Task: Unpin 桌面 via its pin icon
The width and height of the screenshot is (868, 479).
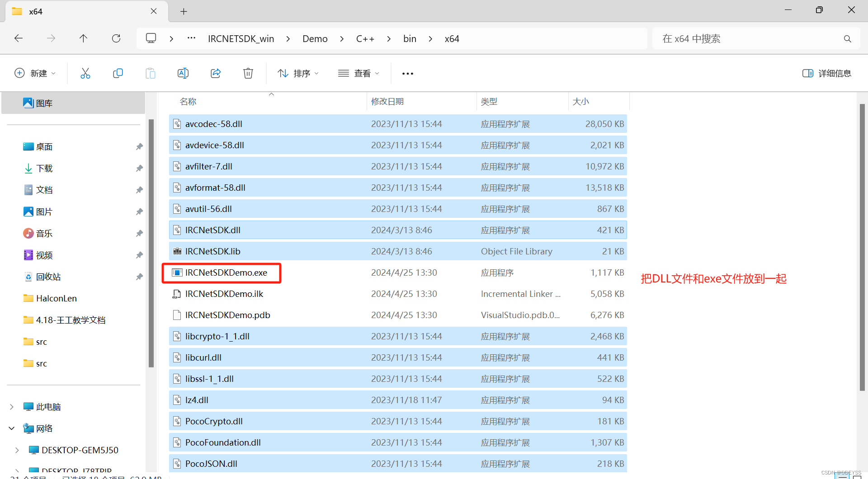Action: coord(139,146)
